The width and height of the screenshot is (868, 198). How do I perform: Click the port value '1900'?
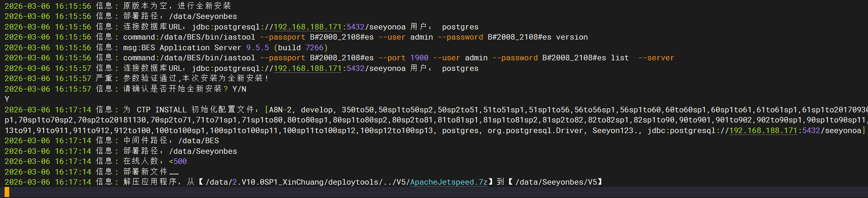pyautogui.click(x=419, y=58)
